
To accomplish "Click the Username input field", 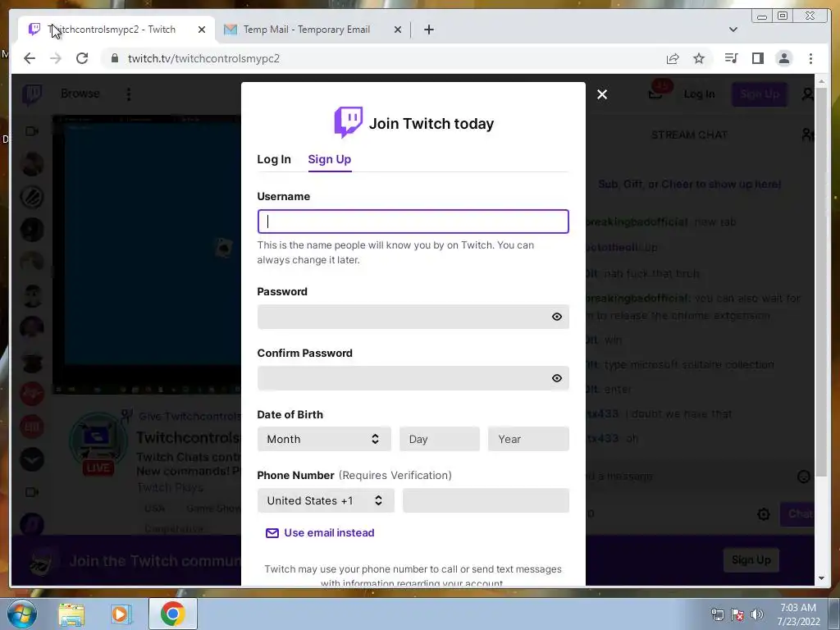I will click(x=413, y=221).
